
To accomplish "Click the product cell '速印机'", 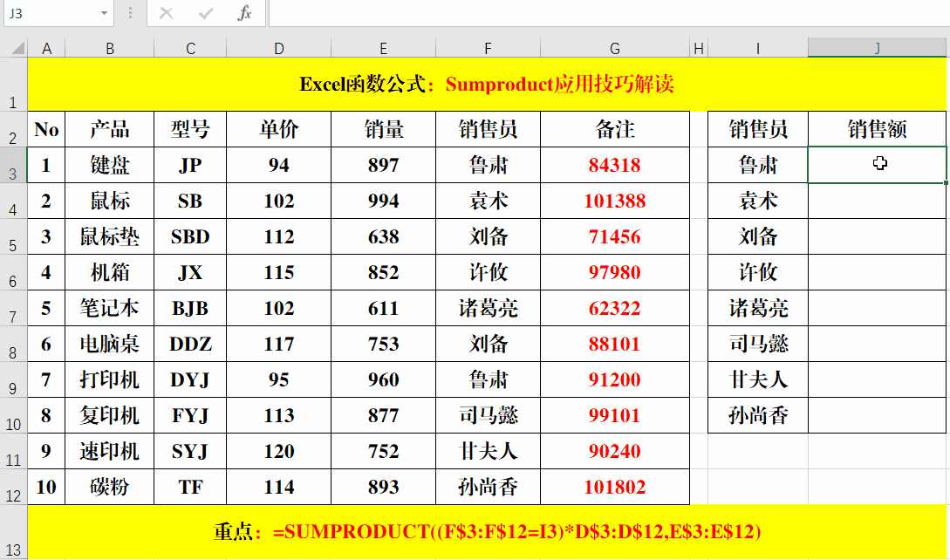I will coord(110,451).
